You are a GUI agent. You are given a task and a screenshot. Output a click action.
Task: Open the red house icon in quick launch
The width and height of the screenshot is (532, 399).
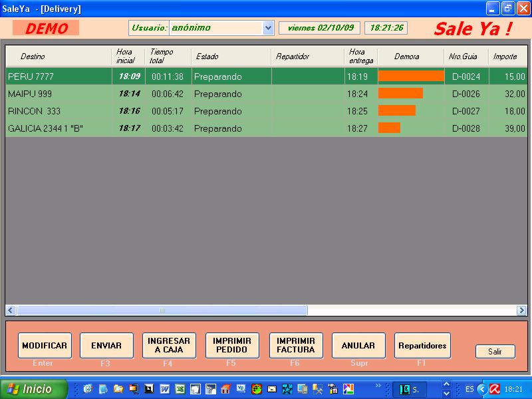click(x=225, y=388)
